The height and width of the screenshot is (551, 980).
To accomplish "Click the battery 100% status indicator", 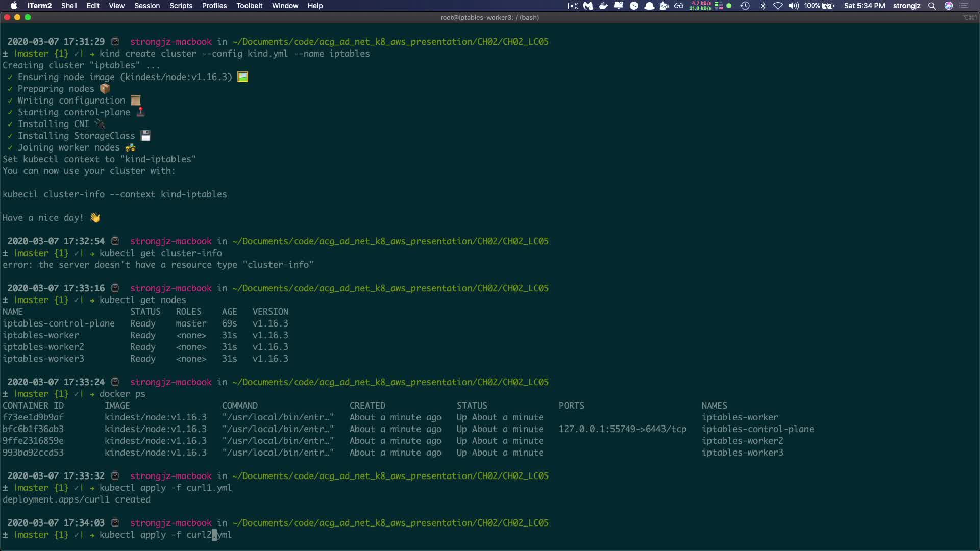I will (819, 6).
